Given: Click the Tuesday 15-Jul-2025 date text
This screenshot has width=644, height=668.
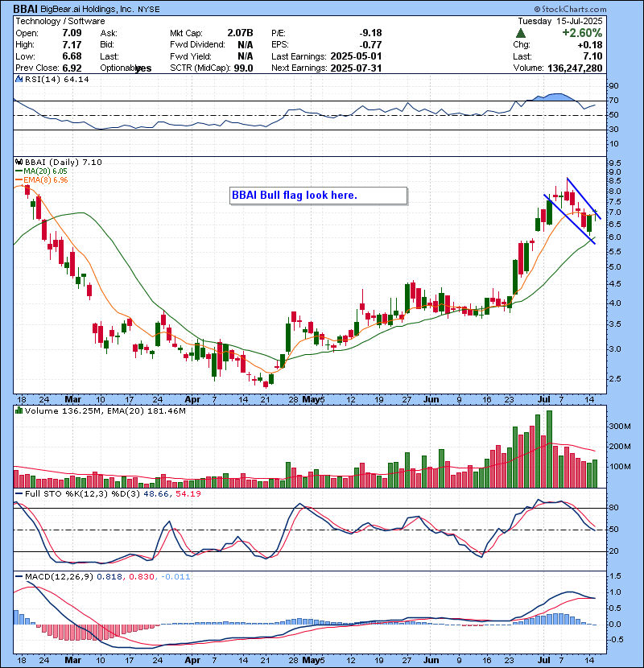Looking at the screenshot, I should tap(560, 21).
